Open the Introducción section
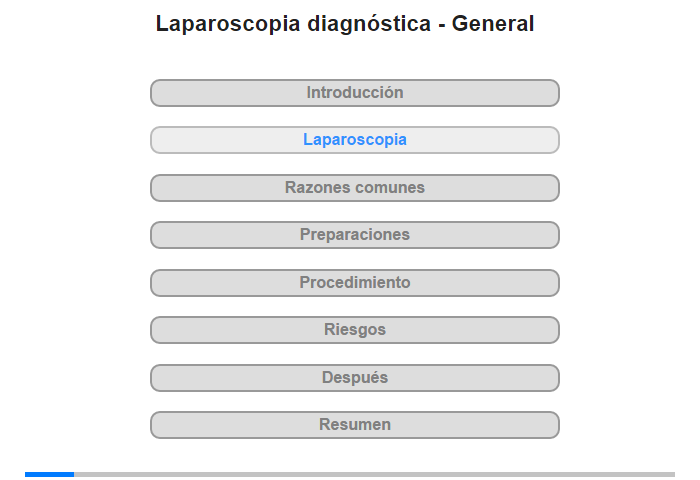The image size is (700, 480). 354,93
